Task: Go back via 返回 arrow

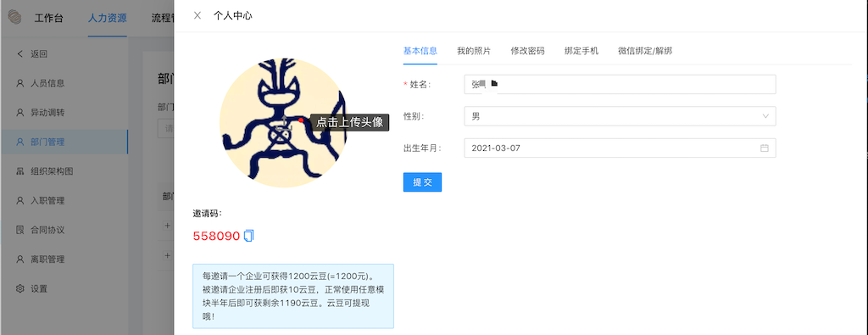Action: coord(20,53)
